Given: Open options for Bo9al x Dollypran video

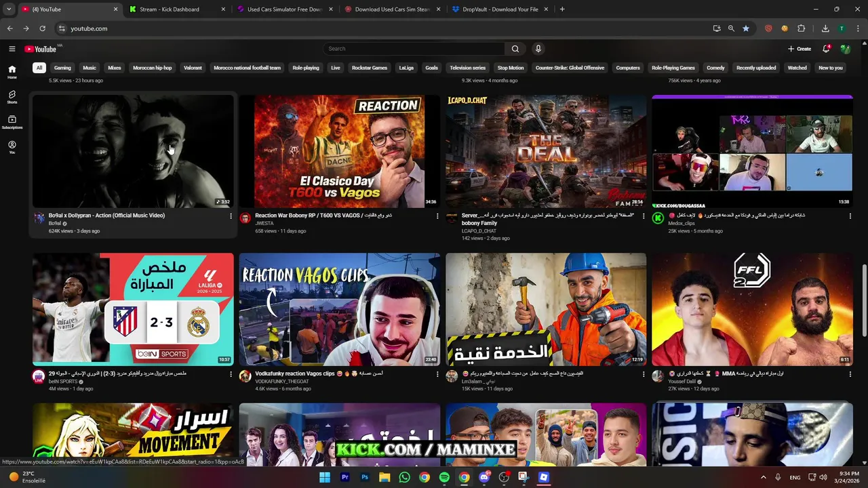Looking at the screenshot, I should pos(231,216).
